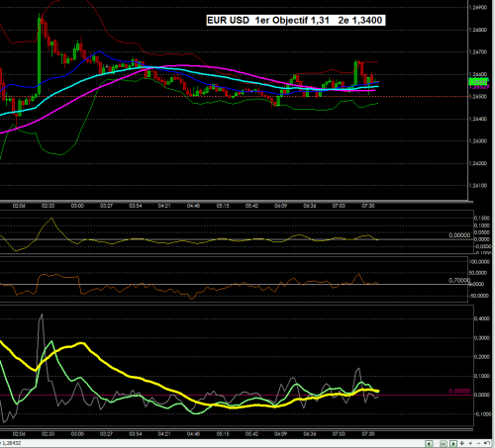Click the 0,70000 level label in oscillator panel

click(x=459, y=280)
